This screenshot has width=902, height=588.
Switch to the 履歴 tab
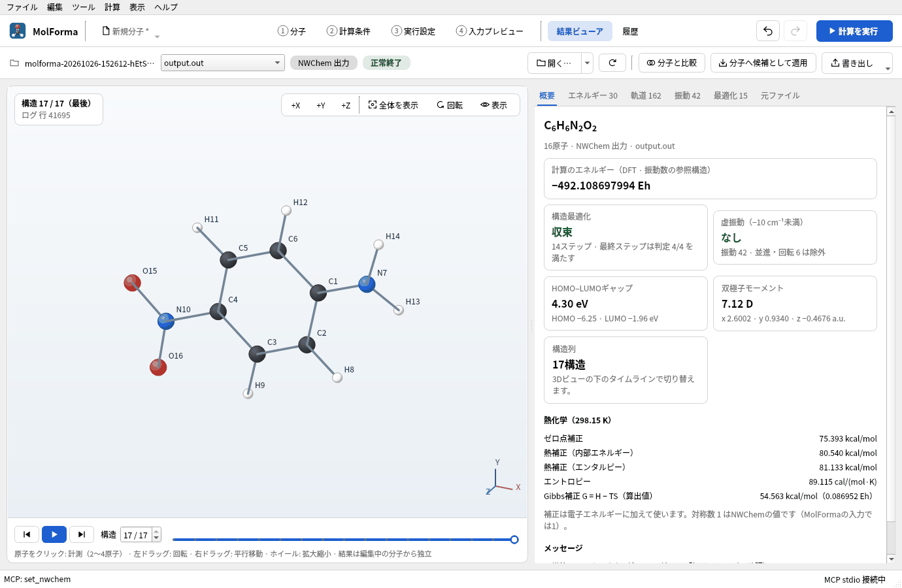(630, 31)
